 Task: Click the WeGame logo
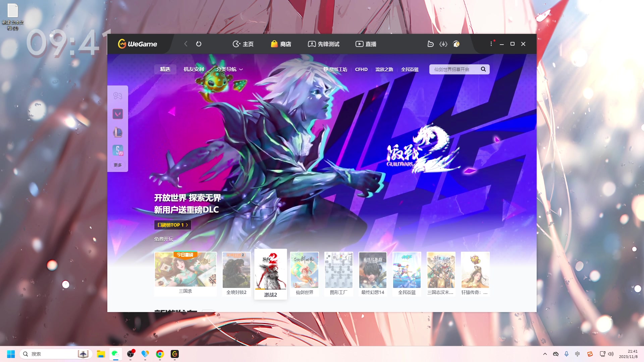coord(138,44)
